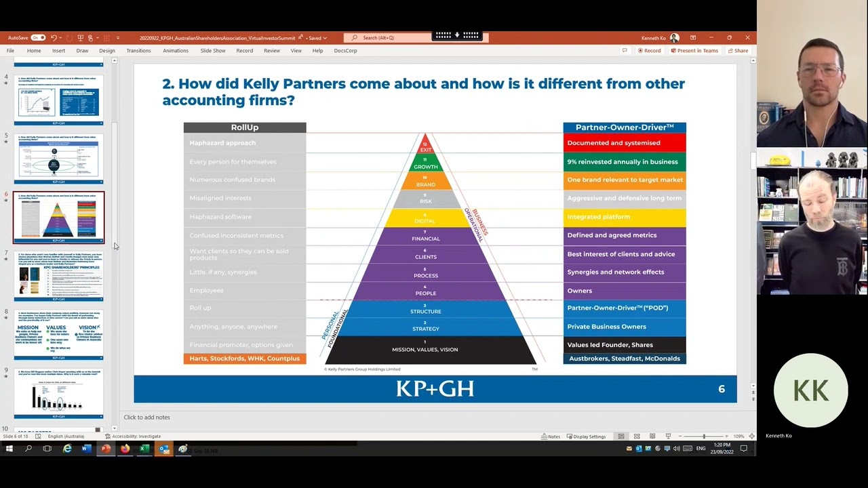Click the slide panel scroll-up arrow
The width and height of the screenshot is (868, 488).
115,61
